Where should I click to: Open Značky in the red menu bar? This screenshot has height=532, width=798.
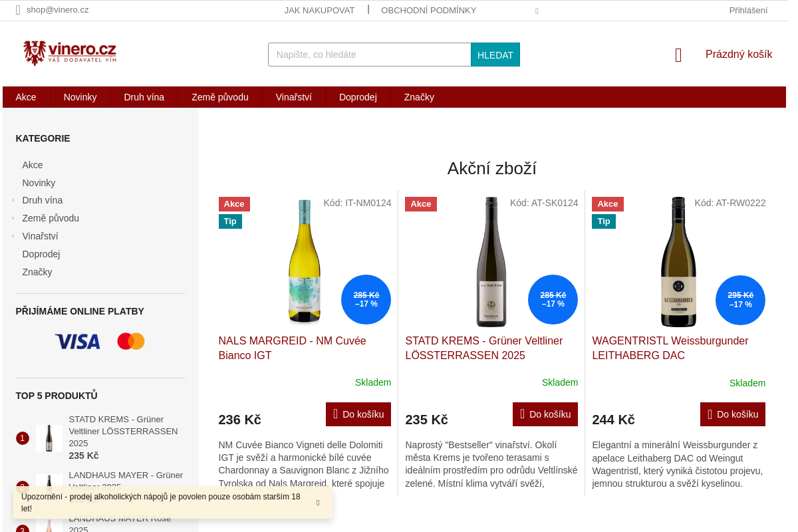point(419,97)
